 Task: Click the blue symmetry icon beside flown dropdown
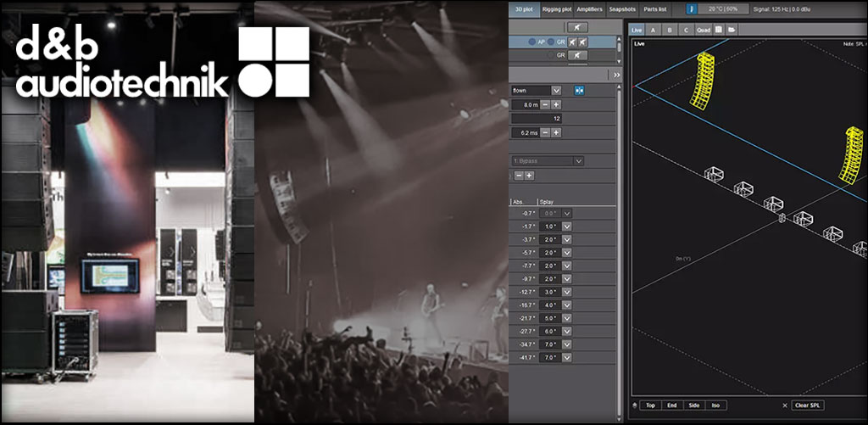(580, 90)
